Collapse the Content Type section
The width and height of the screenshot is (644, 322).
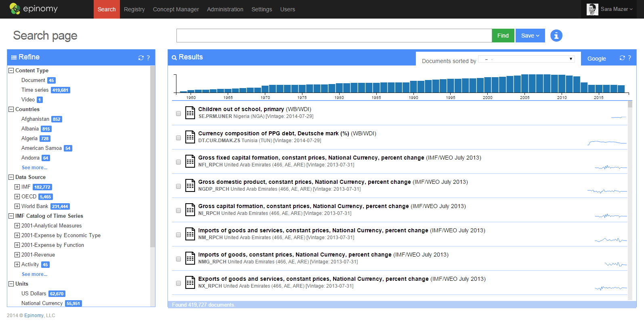point(11,70)
